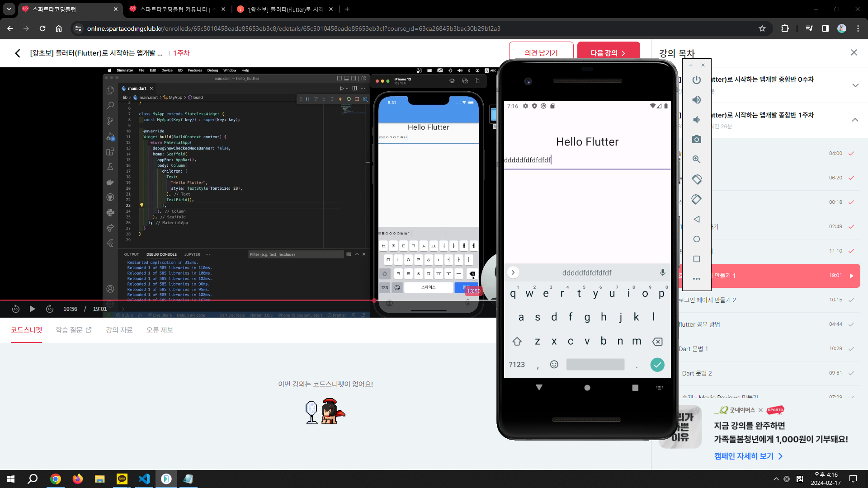Toggle Chrome side panel
Viewport: 868px width, 488px height.
point(825,28)
